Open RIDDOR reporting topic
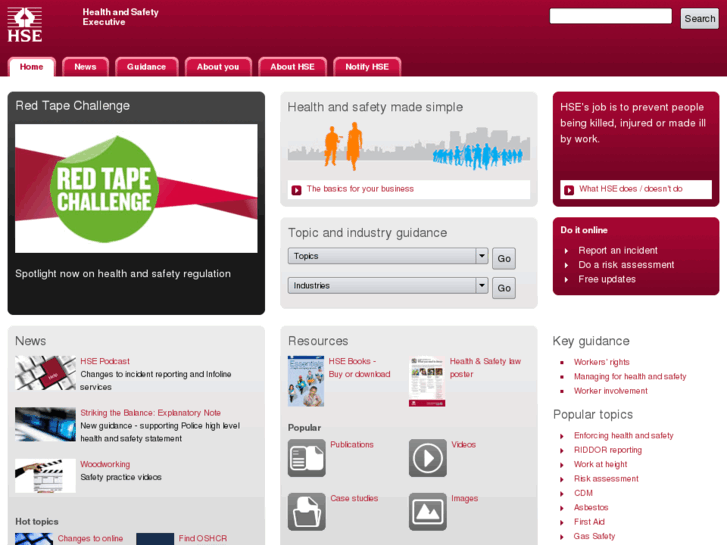This screenshot has width=727, height=545. tap(608, 450)
